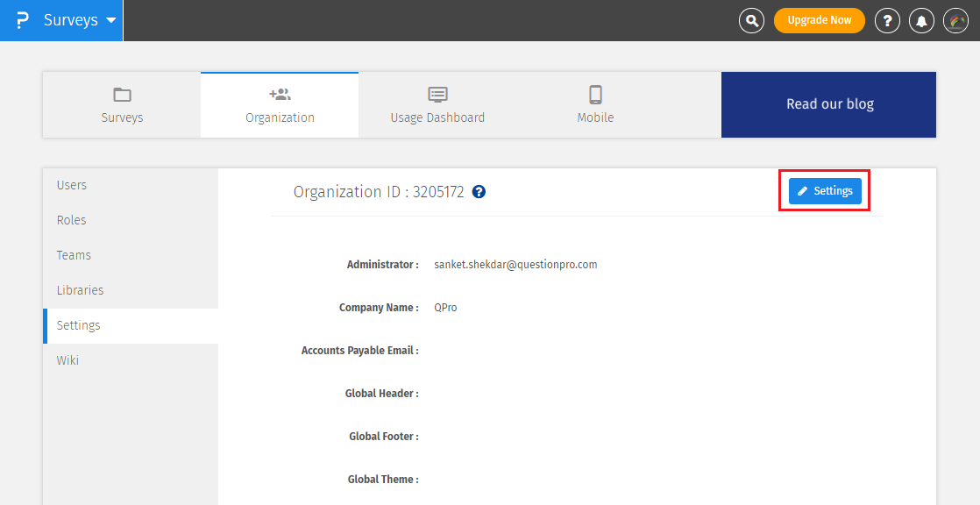This screenshot has width=980, height=505.
Task: Open the notifications bell icon
Action: (x=921, y=21)
